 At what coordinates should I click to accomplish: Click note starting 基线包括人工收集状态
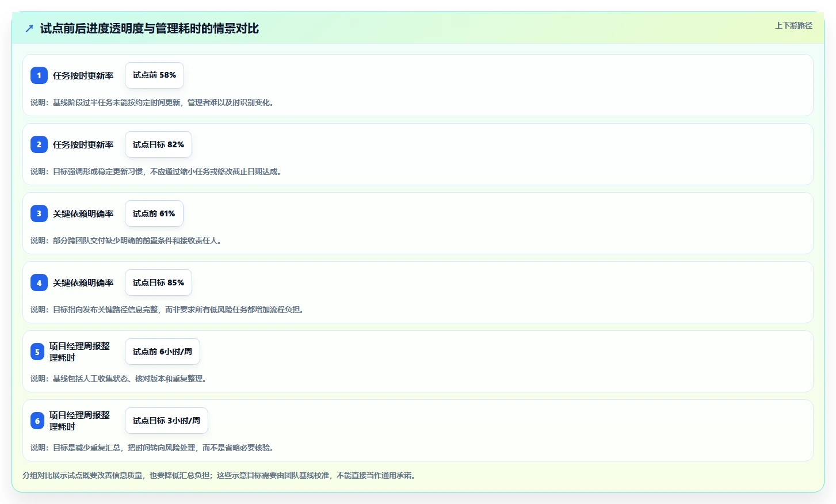[x=120, y=379]
